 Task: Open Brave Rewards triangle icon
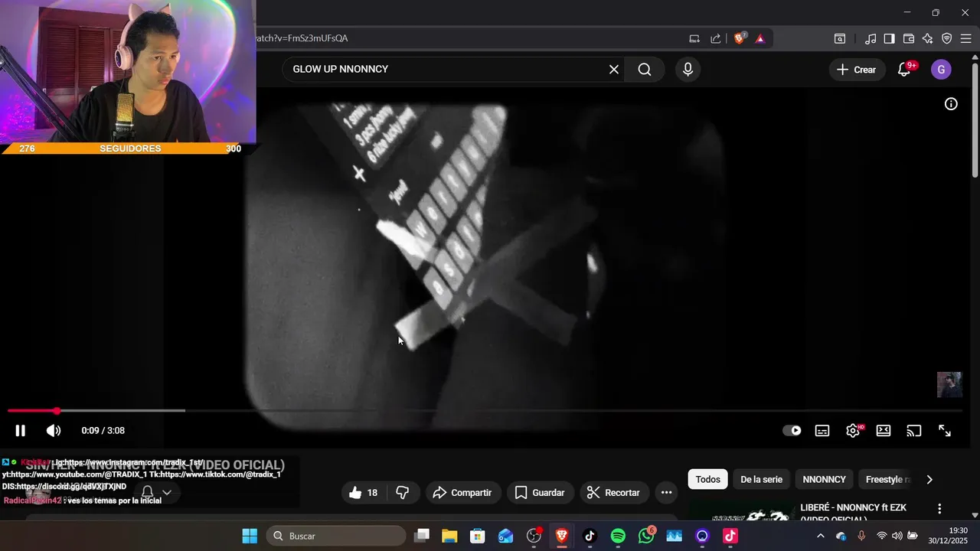[x=760, y=38]
